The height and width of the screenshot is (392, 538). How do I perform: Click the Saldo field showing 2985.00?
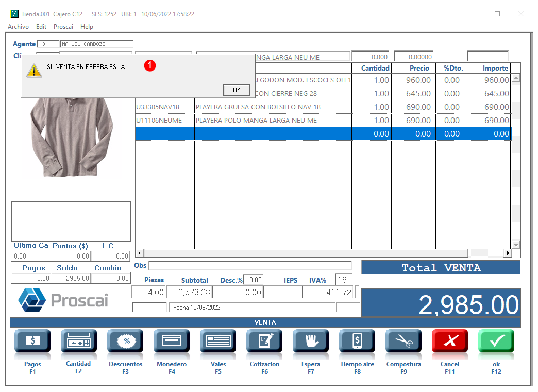(71, 278)
